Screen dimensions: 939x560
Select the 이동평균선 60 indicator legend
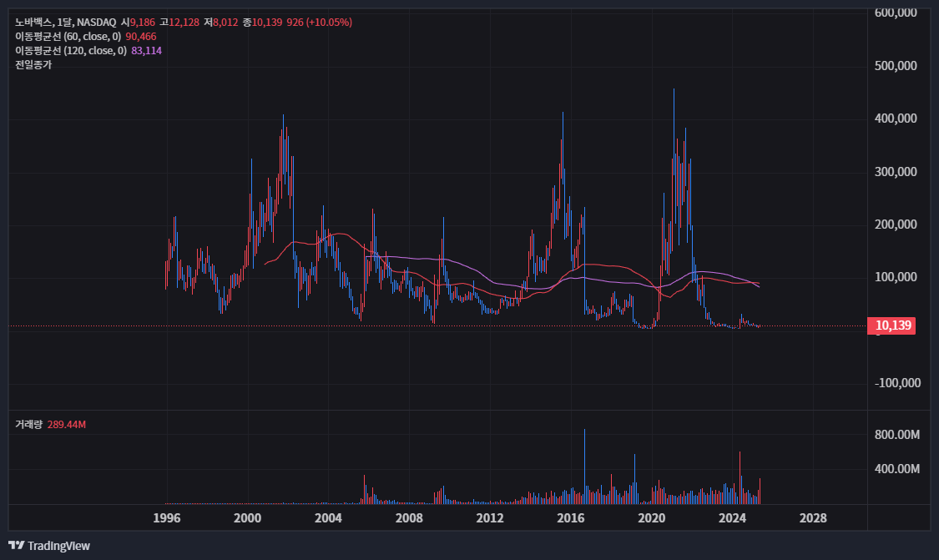point(68,37)
